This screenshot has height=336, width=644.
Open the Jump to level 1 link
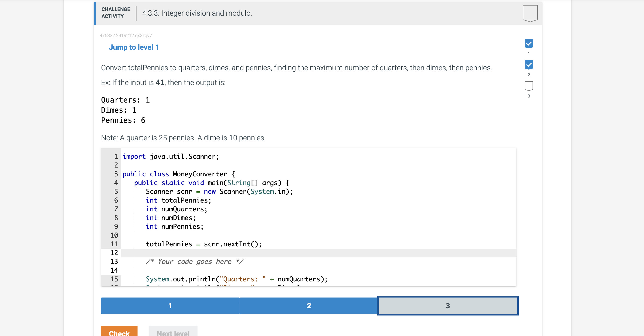[134, 47]
